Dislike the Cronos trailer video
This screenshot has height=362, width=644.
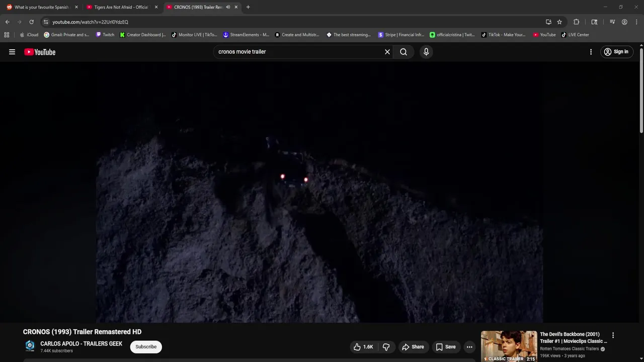click(x=386, y=347)
